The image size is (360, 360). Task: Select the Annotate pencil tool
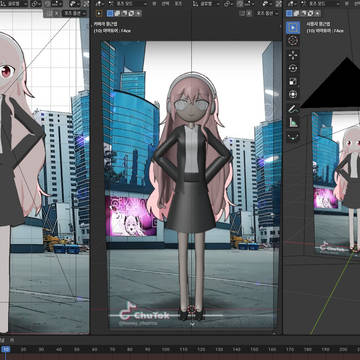coord(293,109)
